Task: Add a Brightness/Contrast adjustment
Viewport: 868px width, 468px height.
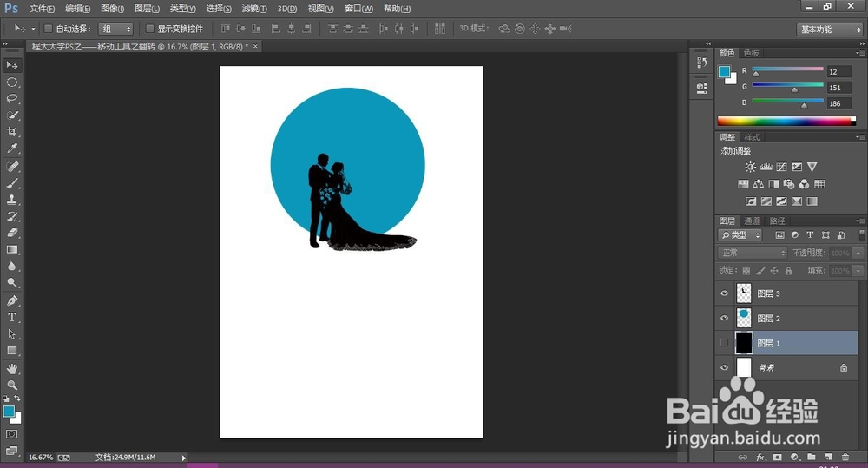Action: [x=749, y=167]
